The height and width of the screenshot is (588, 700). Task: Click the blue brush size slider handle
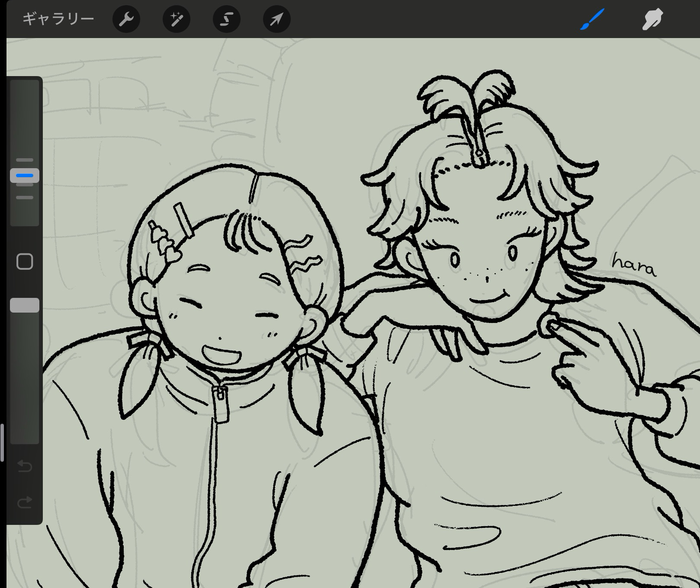coord(25,176)
